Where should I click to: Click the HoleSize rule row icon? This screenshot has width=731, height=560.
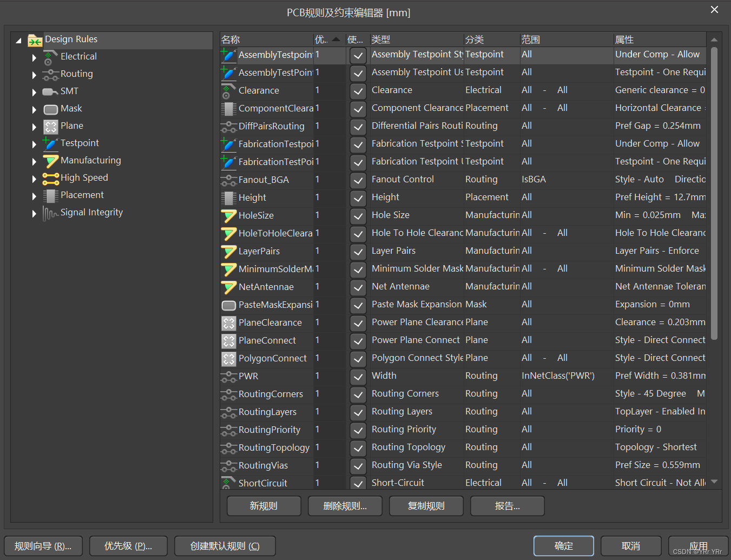click(228, 216)
